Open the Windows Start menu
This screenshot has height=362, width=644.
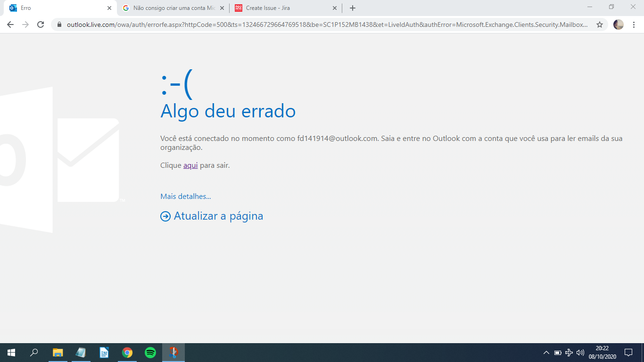pos(11,353)
